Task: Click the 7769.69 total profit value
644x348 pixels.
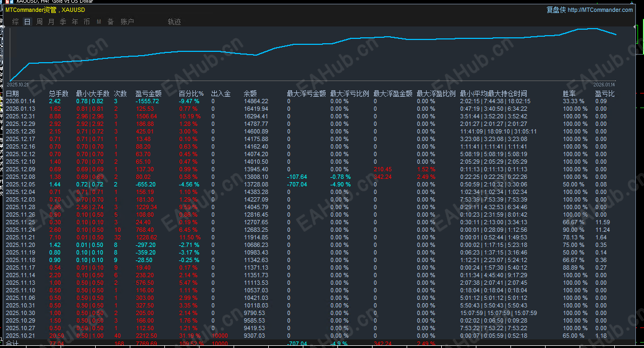Action: (147, 344)
